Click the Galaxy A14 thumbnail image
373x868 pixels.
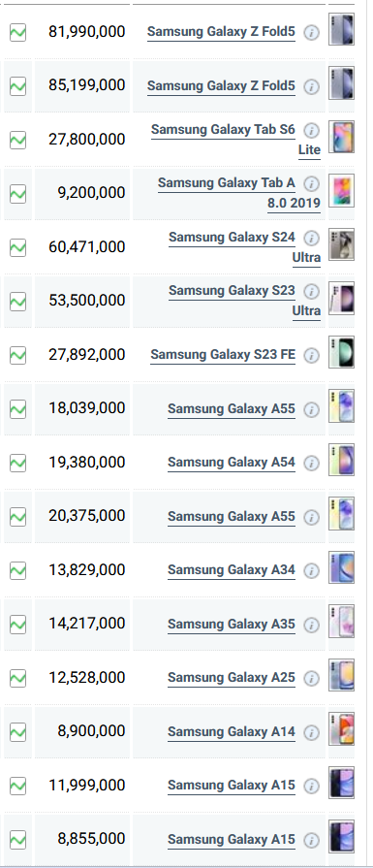341,729
